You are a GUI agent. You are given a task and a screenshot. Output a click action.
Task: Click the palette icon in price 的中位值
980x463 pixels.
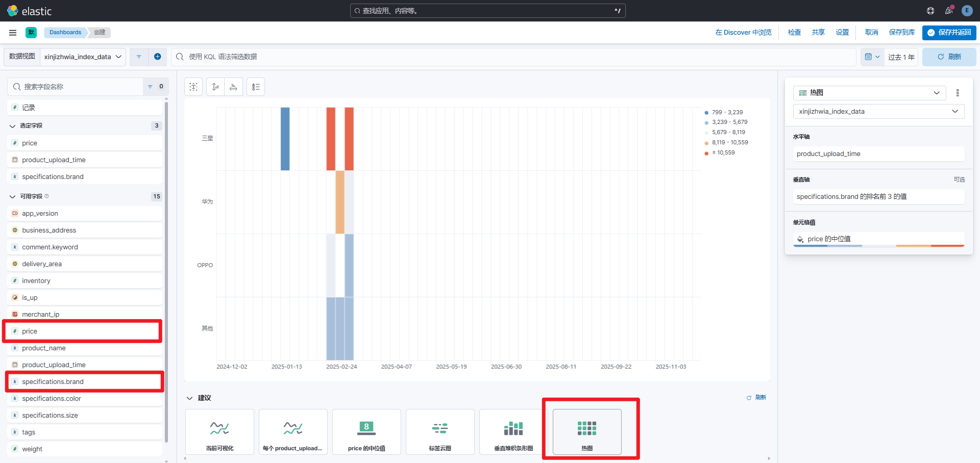(x=800, y=239)
